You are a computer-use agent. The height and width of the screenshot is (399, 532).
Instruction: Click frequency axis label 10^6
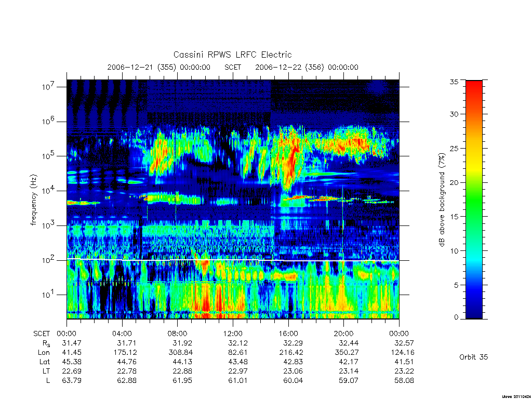click(48, 121)
